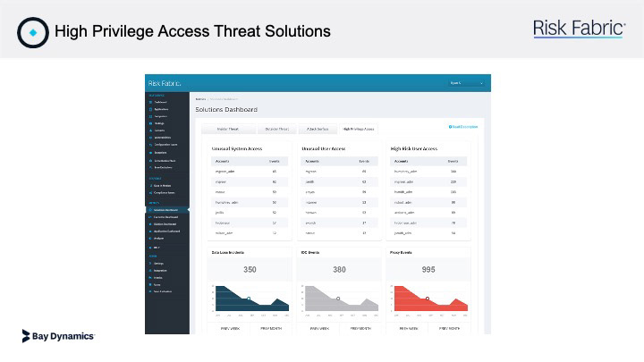Click data point marker on Data Loss chart
Image resolution: width=644 pixels, height=362 pixels.
pos(249,299)
